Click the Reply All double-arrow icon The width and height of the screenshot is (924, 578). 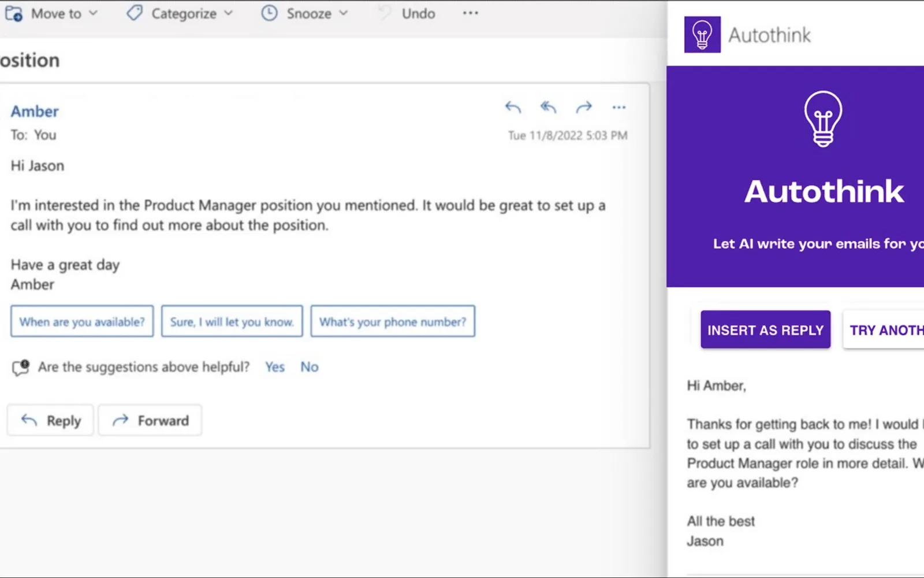click(x=548, y=107)
